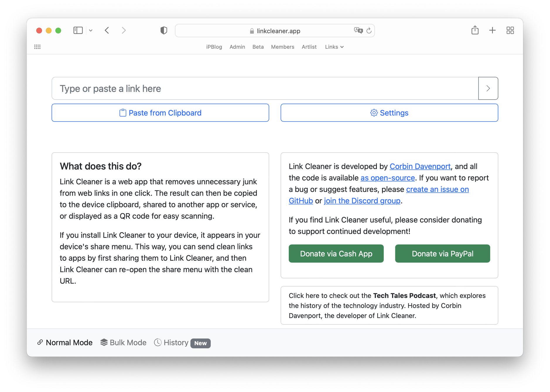Screen dimensions: 550x392
Task: Open the Corbin Davenport link
Action: tap(420, 166)
